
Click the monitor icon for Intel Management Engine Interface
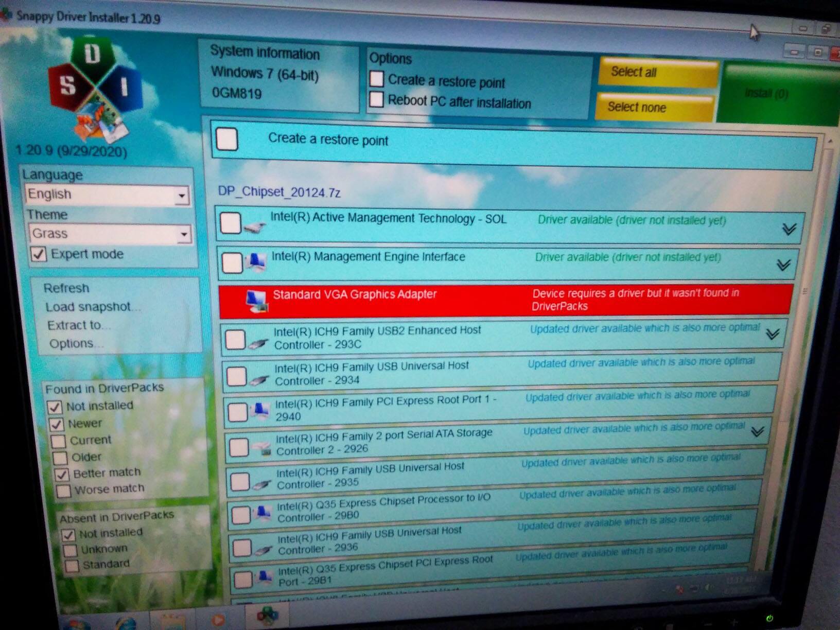(x=256, y=261)
